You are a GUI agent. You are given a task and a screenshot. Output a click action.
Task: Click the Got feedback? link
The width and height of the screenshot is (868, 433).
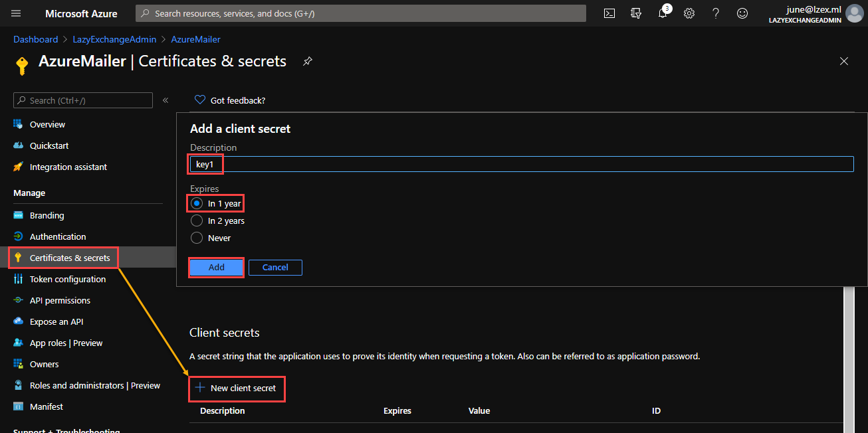[238, 100]
